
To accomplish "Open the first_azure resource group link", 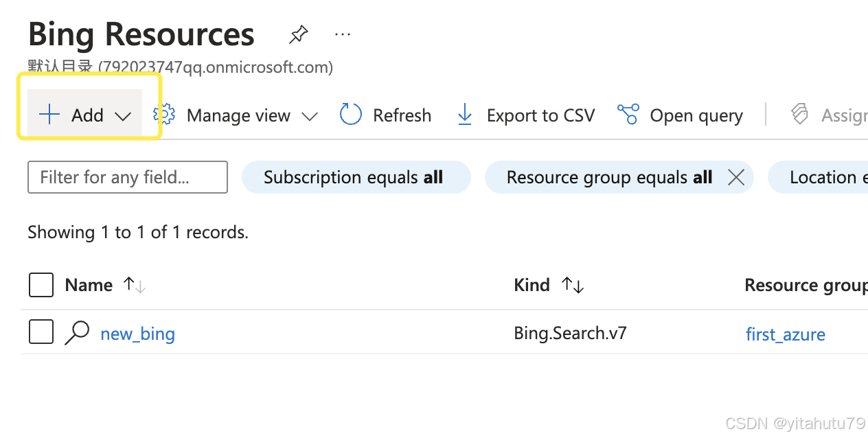I will tap(786, 334).
